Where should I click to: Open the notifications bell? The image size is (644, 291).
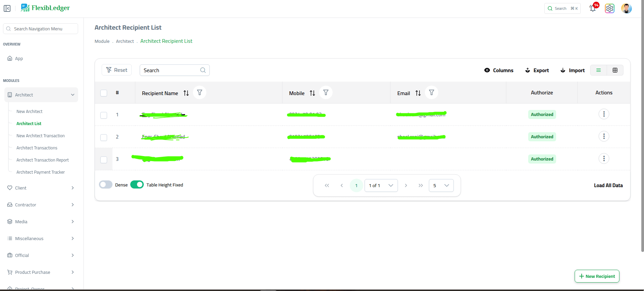click(593, 8)
